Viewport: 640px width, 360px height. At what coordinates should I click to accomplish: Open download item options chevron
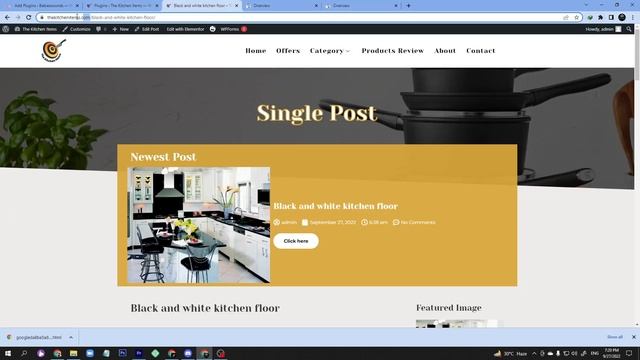point(71,338)
